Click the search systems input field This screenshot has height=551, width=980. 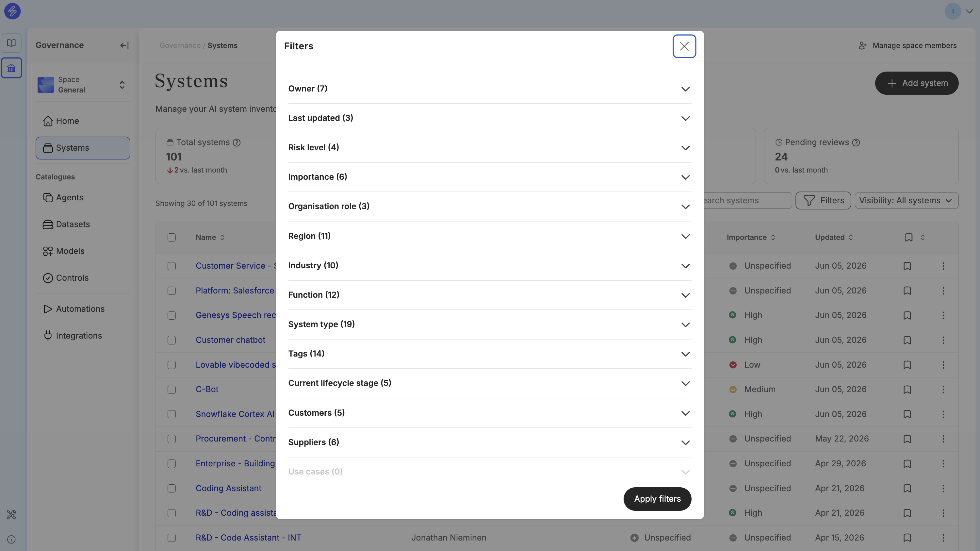pyautogui.click(x=747, y=201)
